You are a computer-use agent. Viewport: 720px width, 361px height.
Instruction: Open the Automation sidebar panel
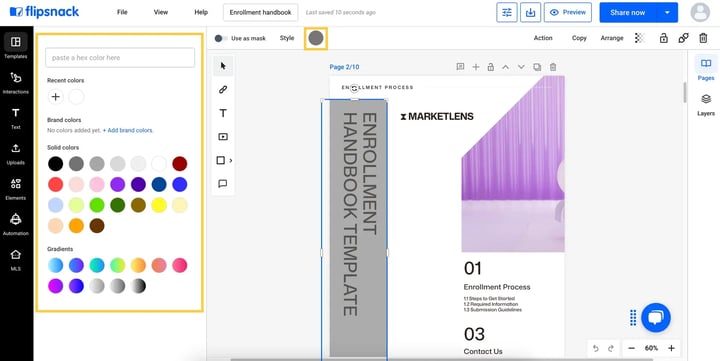coord(16,224)
